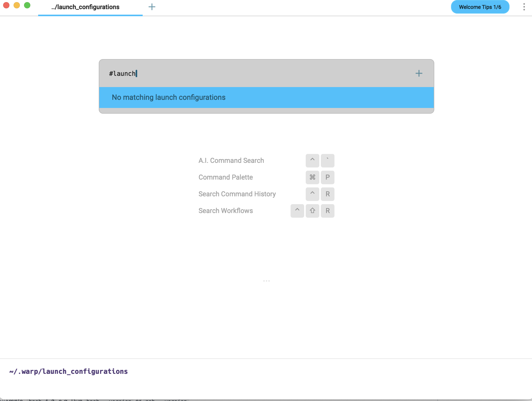
Task: Open the three-dot overflow menu
Action: (x=524, y=7)
